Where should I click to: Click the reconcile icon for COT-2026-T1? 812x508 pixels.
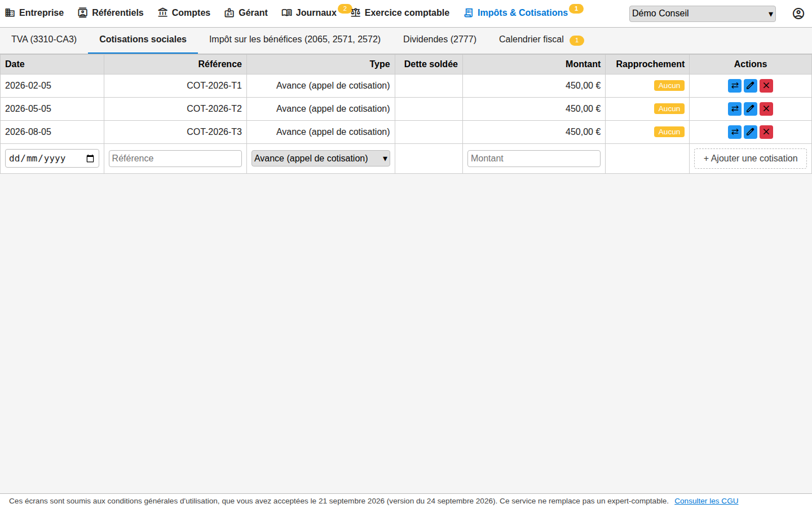tap(735, 86)
